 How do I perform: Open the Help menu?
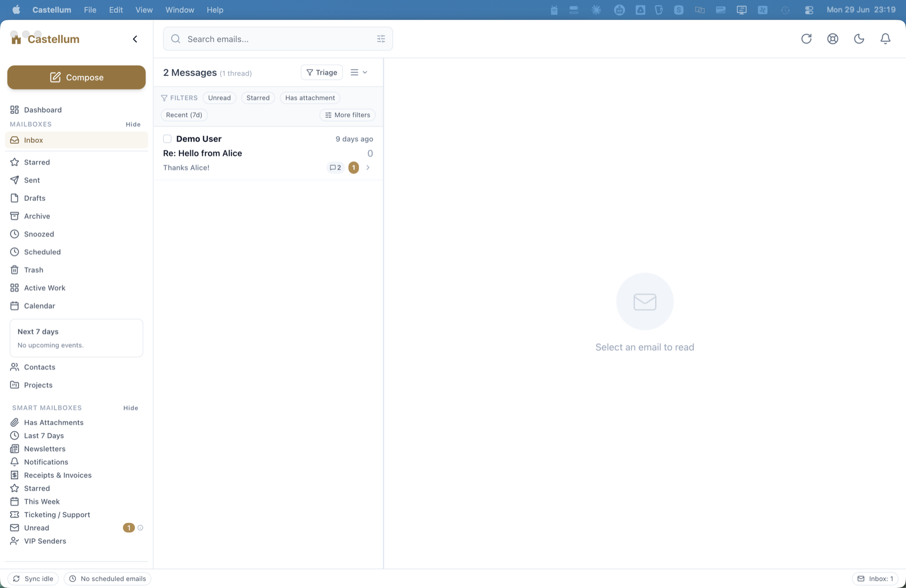coord(215,10)
